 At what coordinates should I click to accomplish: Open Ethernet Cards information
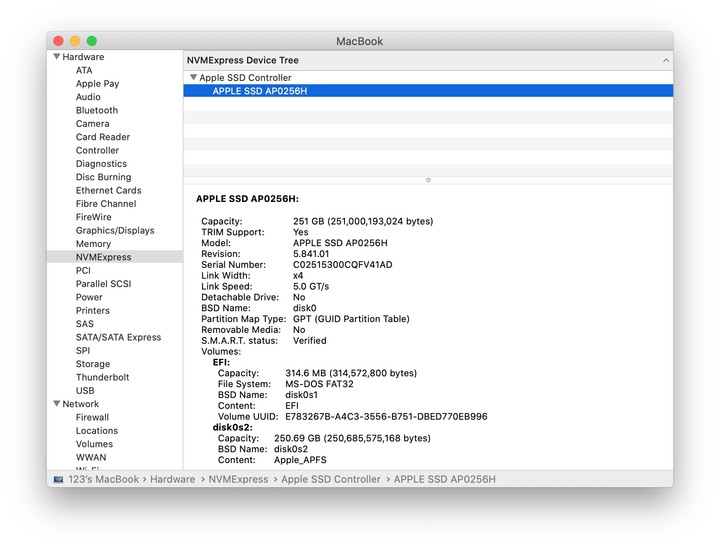[109, 190]
